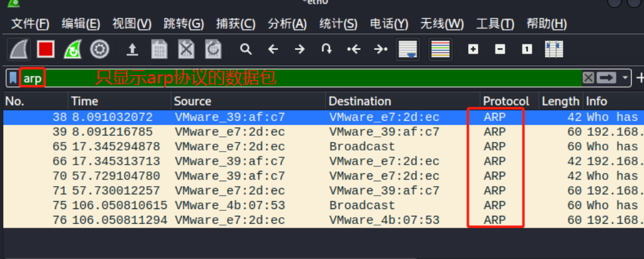Save the capture file icon
The height and width of the screenshot is (259, 644).
tap(159, 50)
